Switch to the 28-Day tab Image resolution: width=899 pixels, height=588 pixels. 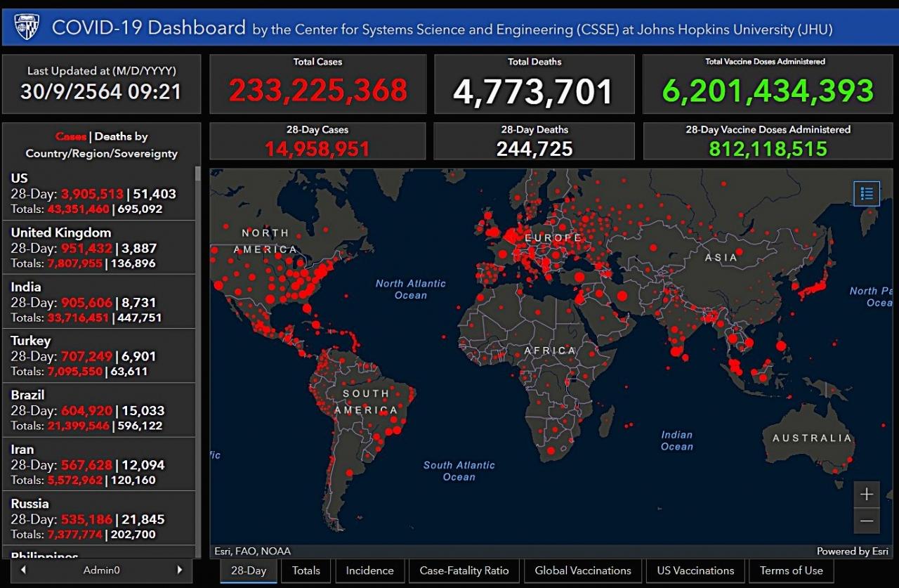click(x=249, y=570)
